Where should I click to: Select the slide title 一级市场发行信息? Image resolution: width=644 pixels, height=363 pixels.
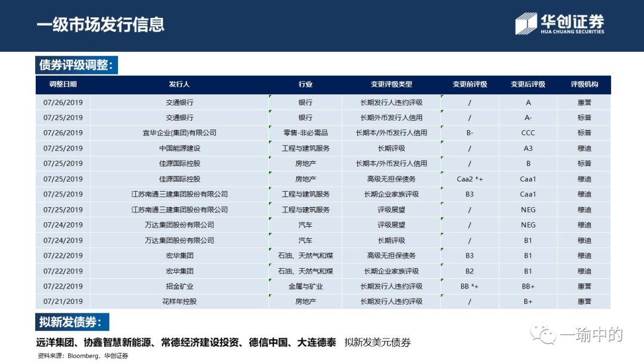pos(101,24)
